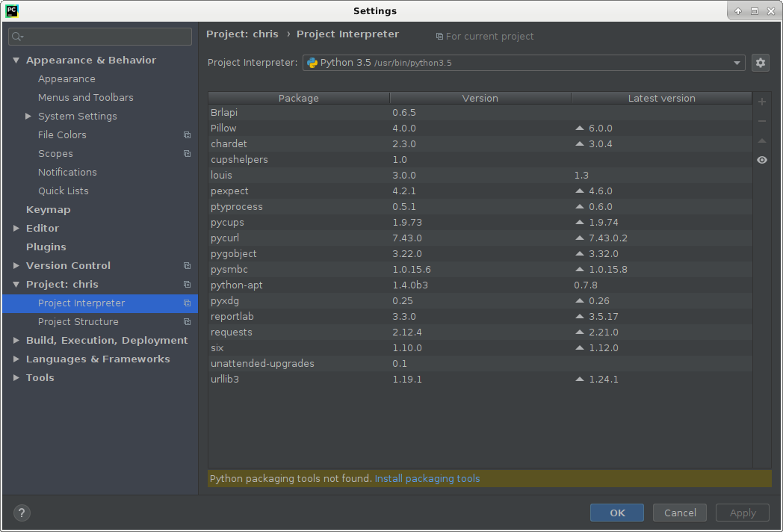Expand the Editor section
Viewport: 783px width, 532px height.
pos(16,229)
